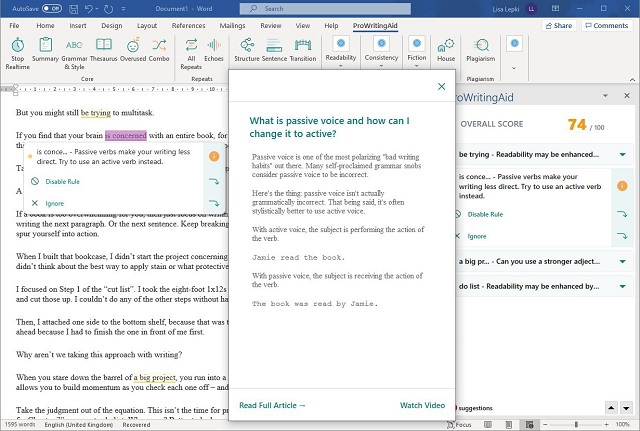The image size is (640, 431).
Task: Open the References tab
Action: [189, 25]
